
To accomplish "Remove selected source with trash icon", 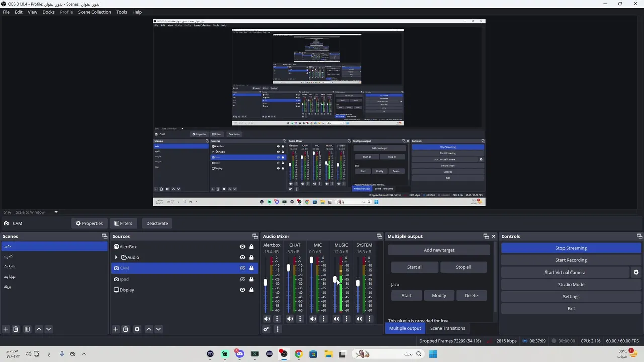I will pos(126,329).
